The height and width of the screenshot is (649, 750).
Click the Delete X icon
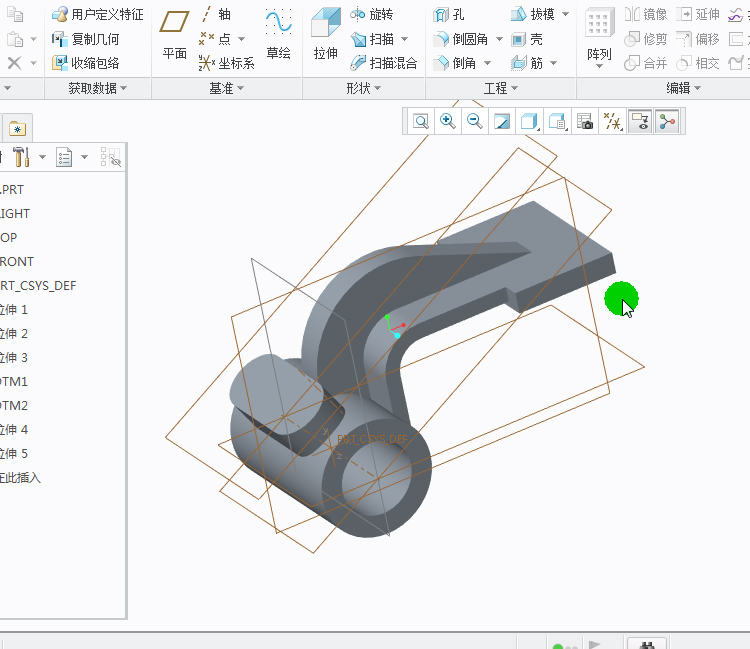click(x=14, y=63)
